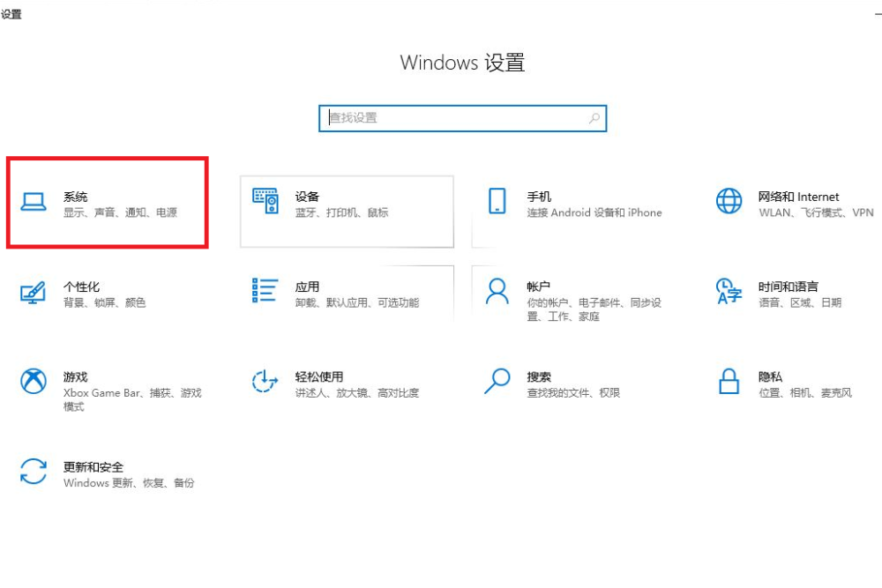
Task: Select the 隐私 category title
Action: tap(770, 376)
